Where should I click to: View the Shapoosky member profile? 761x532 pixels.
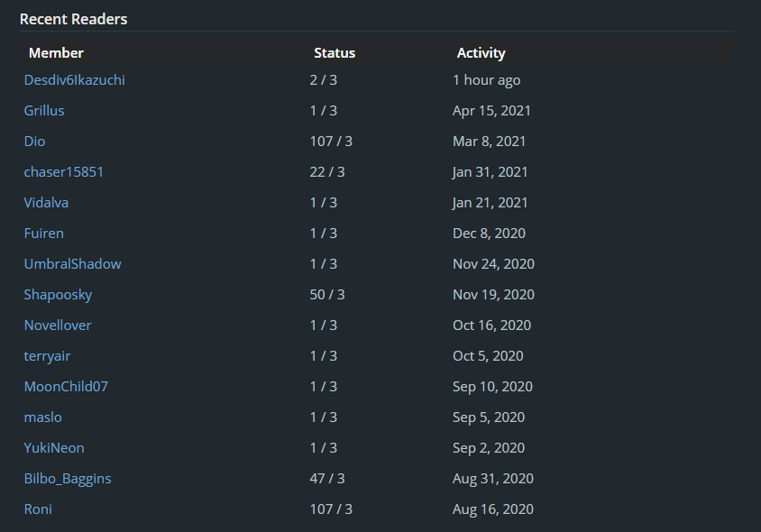[58, 295]
